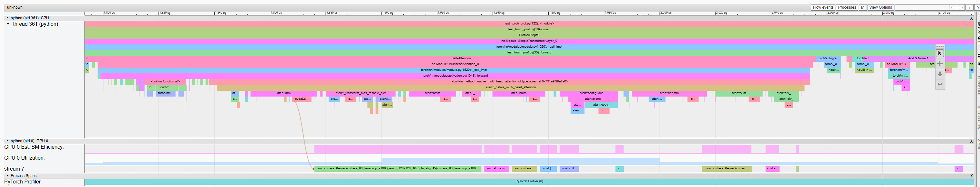Open the Alerts side tab
The height and width of the screenshot is (187, 980).
pyautogui.click(x=977, y=144)
